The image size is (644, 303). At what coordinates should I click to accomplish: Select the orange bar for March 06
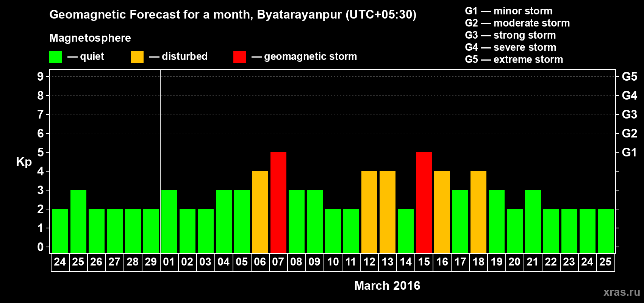[260, 212]
